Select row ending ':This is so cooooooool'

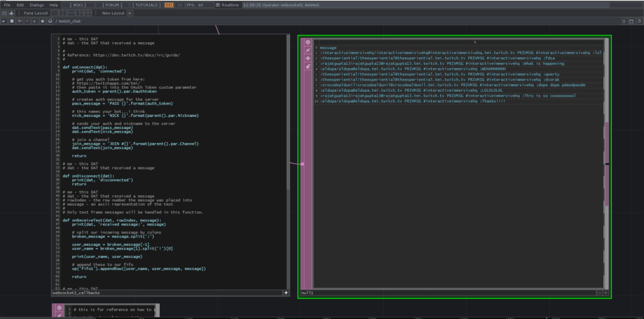pos(458,96)
